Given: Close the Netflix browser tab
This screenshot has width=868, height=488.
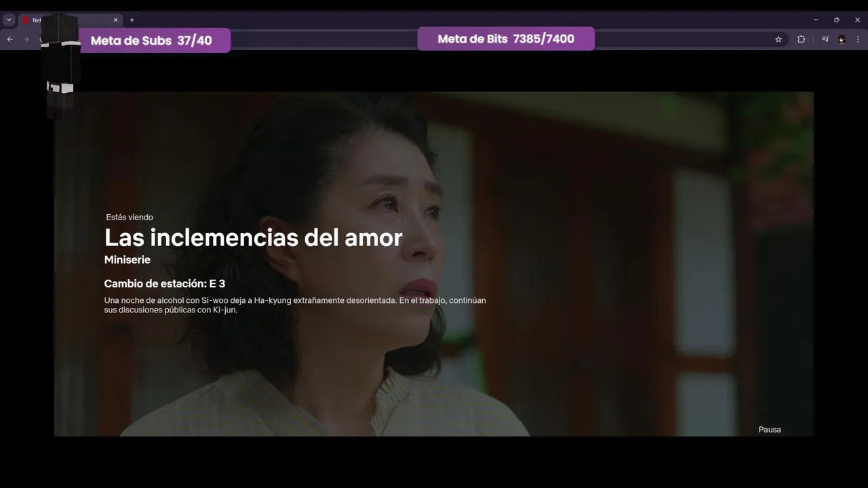Looking at the screenshot, I should click(x=115, y=20).
